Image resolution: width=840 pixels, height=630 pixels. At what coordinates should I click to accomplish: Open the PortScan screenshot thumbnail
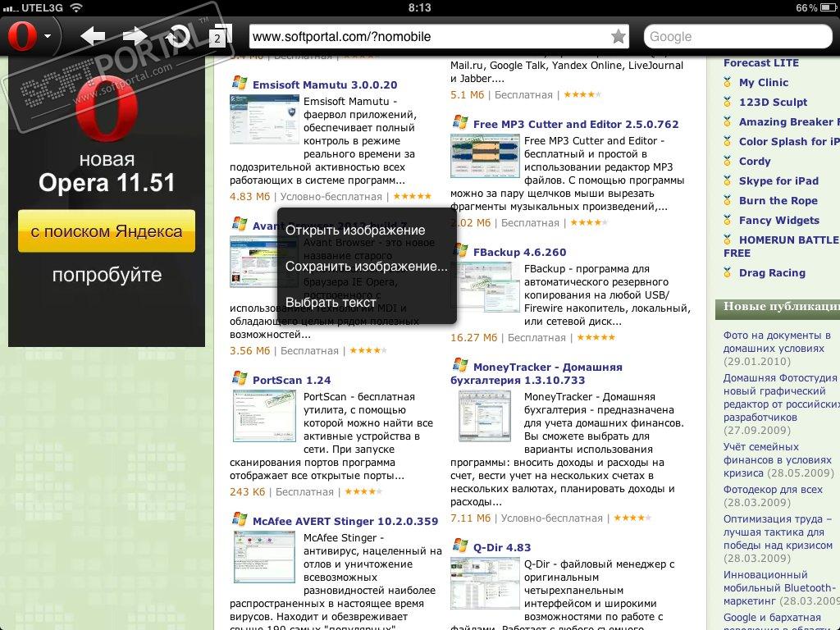pyautogui.click(x=264, y=416)
